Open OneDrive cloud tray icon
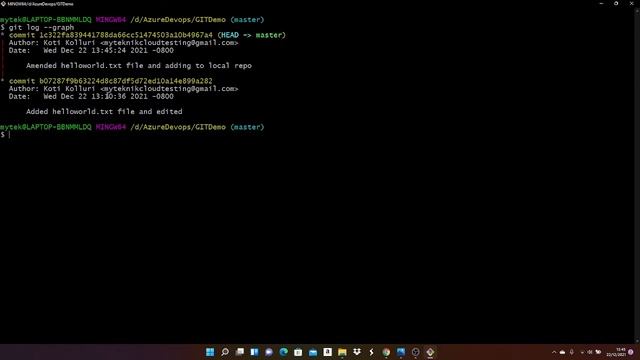Screen dimensions: 640x360 562,352
